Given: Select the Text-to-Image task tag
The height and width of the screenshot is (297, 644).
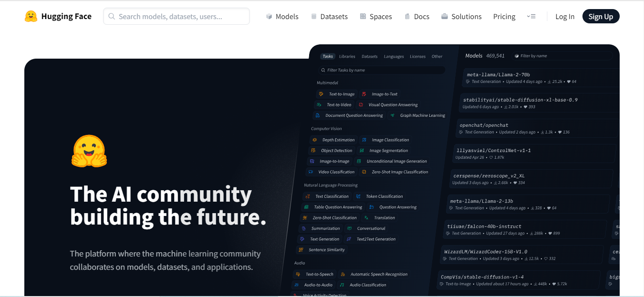Looking at the screenshot, I should pos(337,94).
